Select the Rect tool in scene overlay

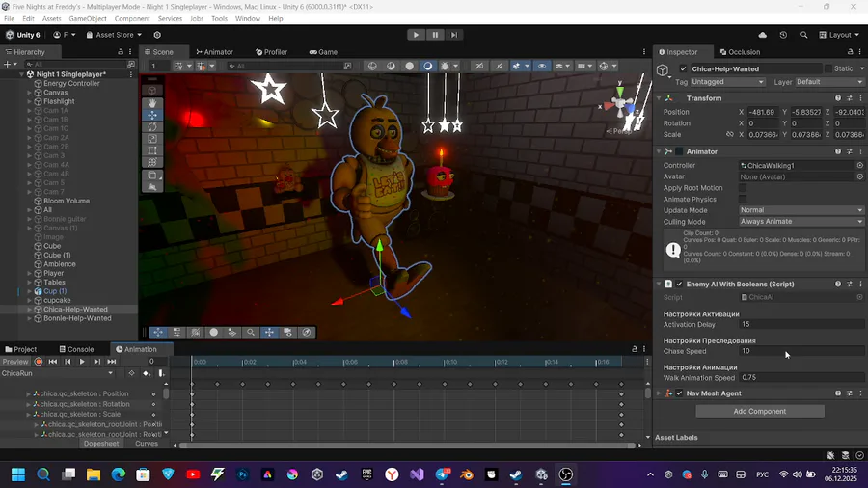[152, 150]
